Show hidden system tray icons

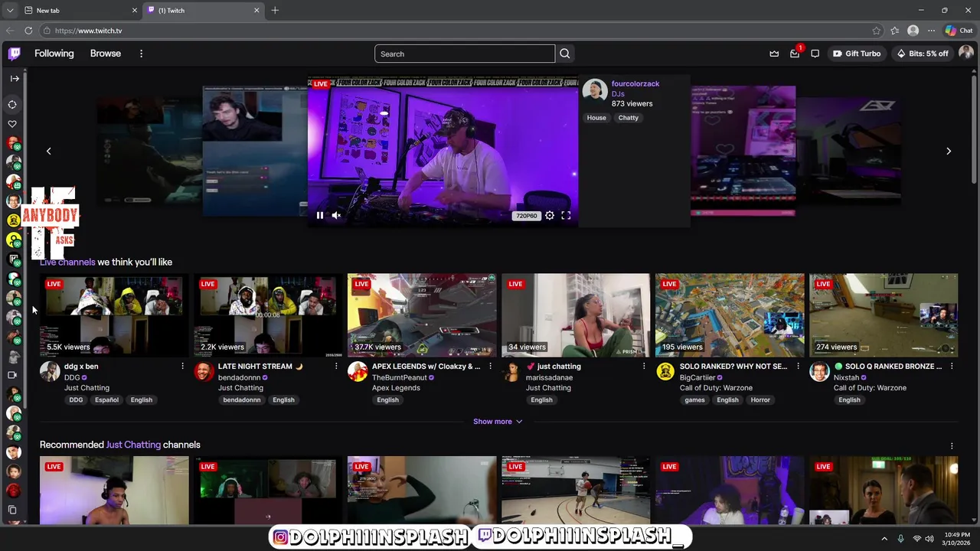[x=884, y=539]
